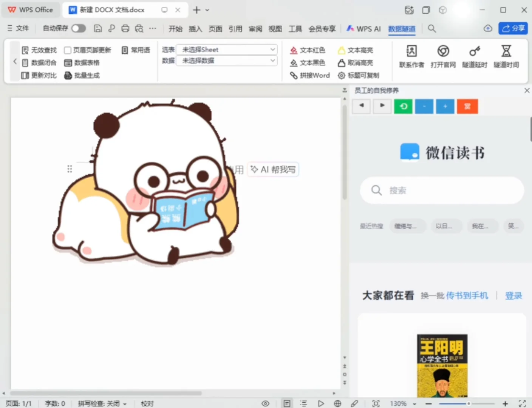
Task: Click the zoom slider handle
Action: tap(469, 403)
